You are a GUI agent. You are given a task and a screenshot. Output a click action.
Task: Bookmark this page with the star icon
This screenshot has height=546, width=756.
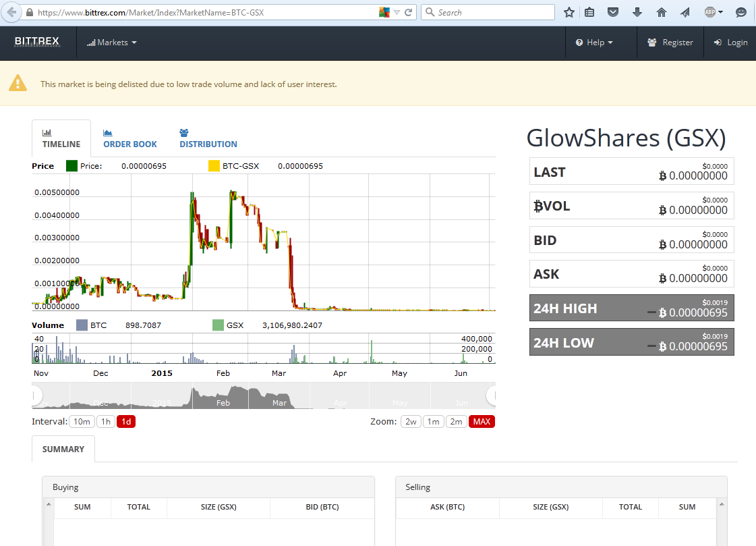(569, 13)
